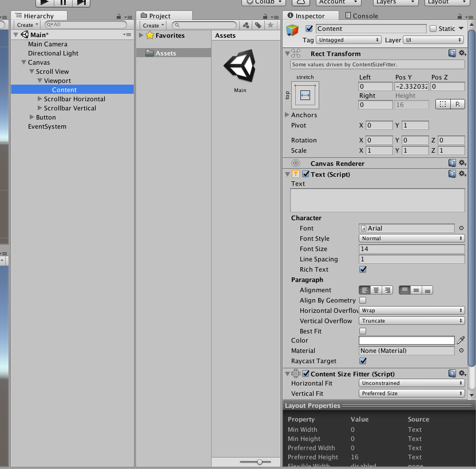Screen dimensions: 476x469
Task: Click the Step forward button
Action: click(81, 2)
